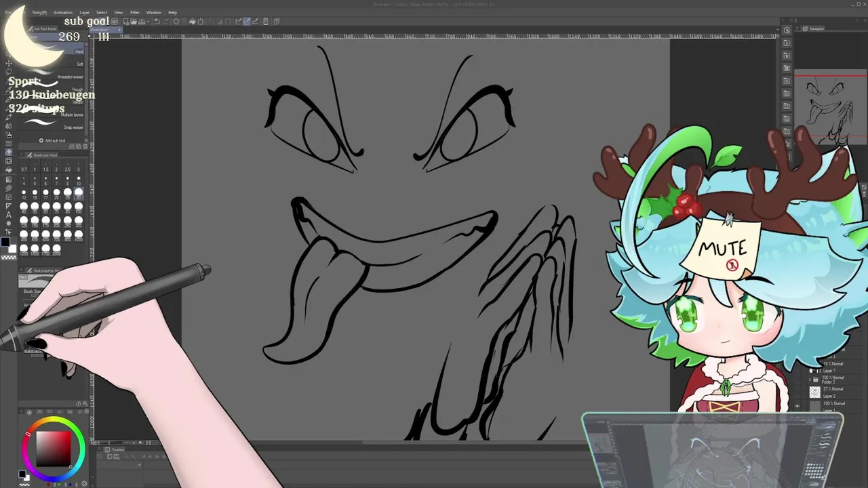Select the Text tool (A icon)
868x488 pixels.
(9, 215)
